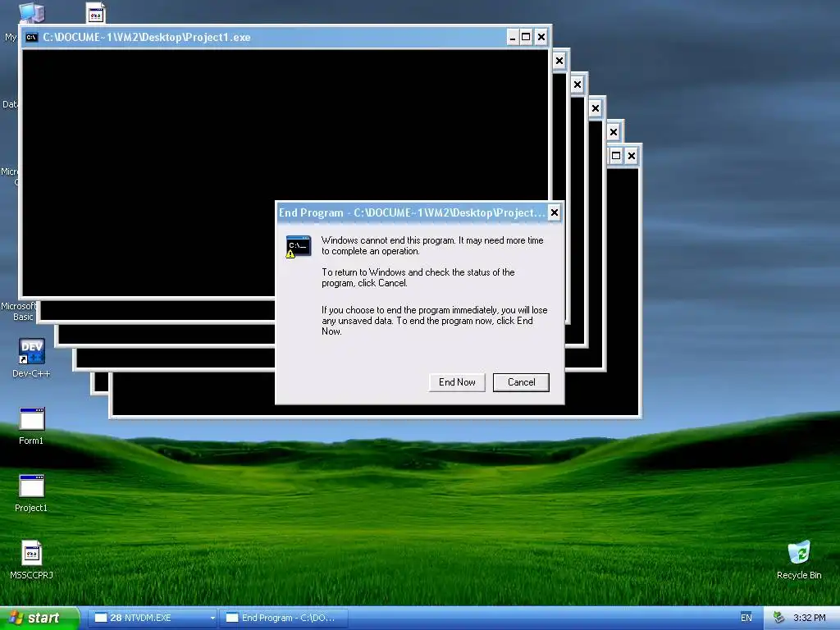Click Cancel in the End Program dialog
Screen dimensions: 840x630
pos(521,382)
